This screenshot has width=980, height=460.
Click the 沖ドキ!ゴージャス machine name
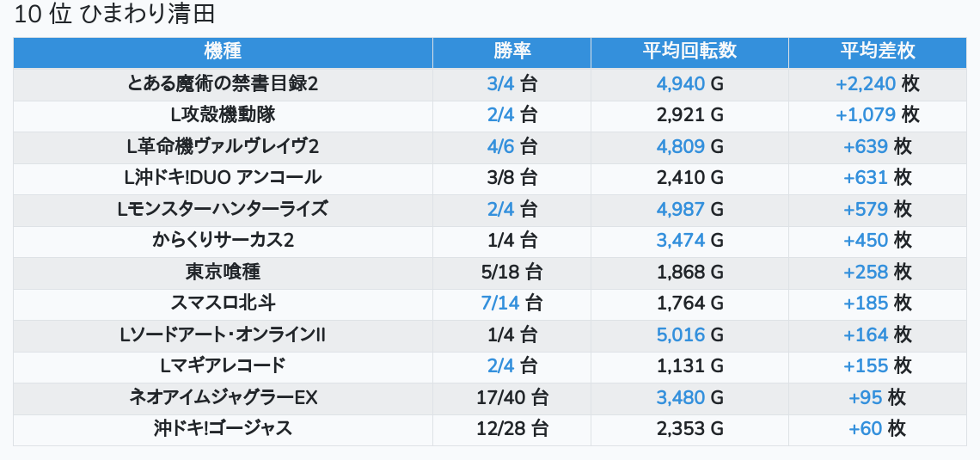click(x=223, y=428)
